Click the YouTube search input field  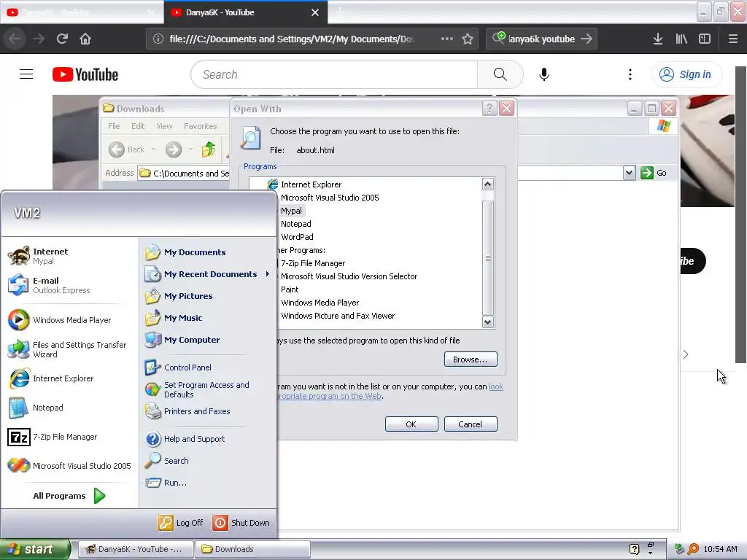point(334,74)
